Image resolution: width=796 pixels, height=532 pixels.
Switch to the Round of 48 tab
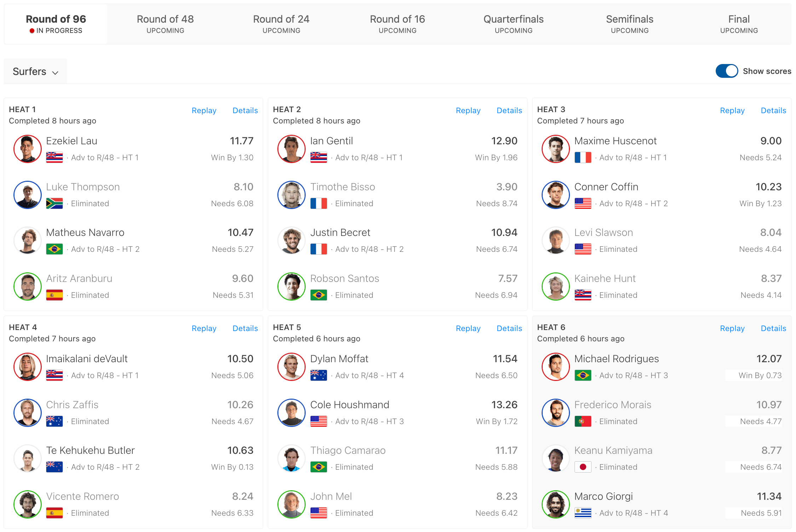pos(165,24)
